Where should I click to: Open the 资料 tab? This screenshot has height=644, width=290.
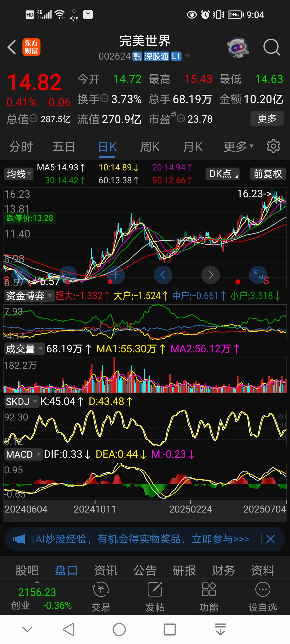(x=263, y=570)
